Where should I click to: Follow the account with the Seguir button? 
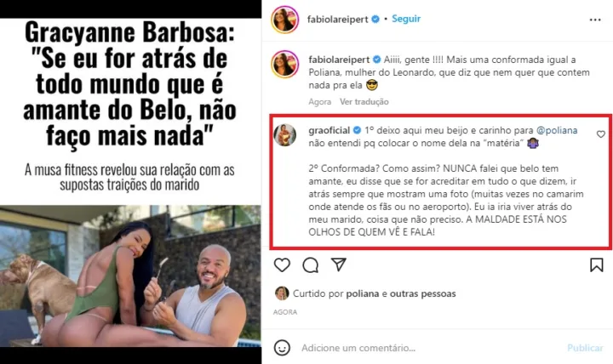pyautogui.click(x=406, y=19)
